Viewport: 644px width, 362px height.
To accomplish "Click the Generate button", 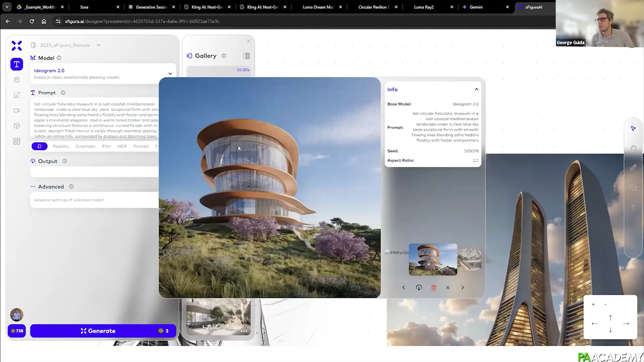I will (x=103, y=331).
